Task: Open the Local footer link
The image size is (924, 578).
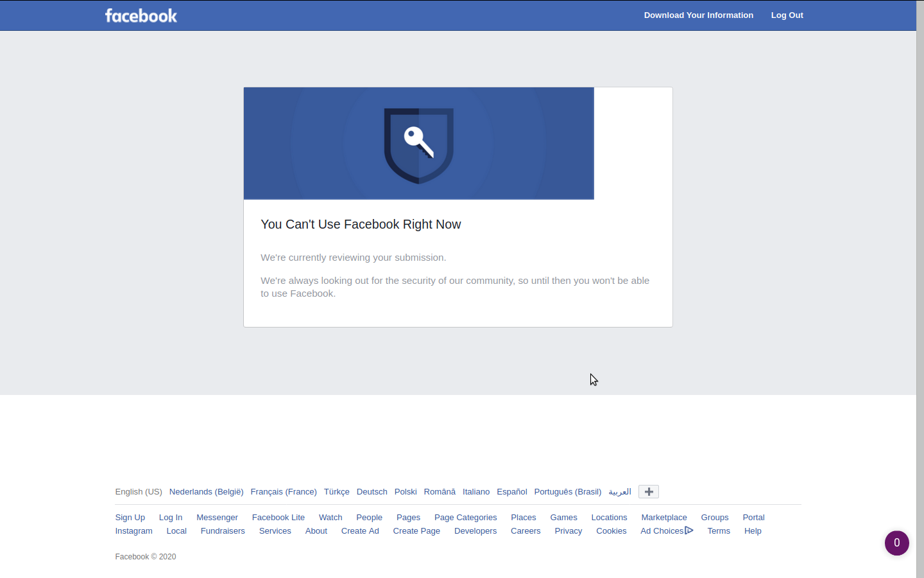Action: pos(176,531)
